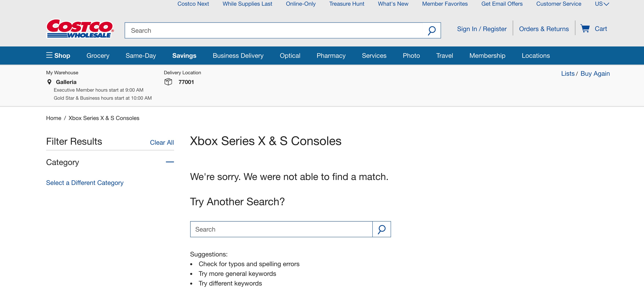The image size is (644, 289).
Task: Open Orders & Returns page
Action: [544, 29]
